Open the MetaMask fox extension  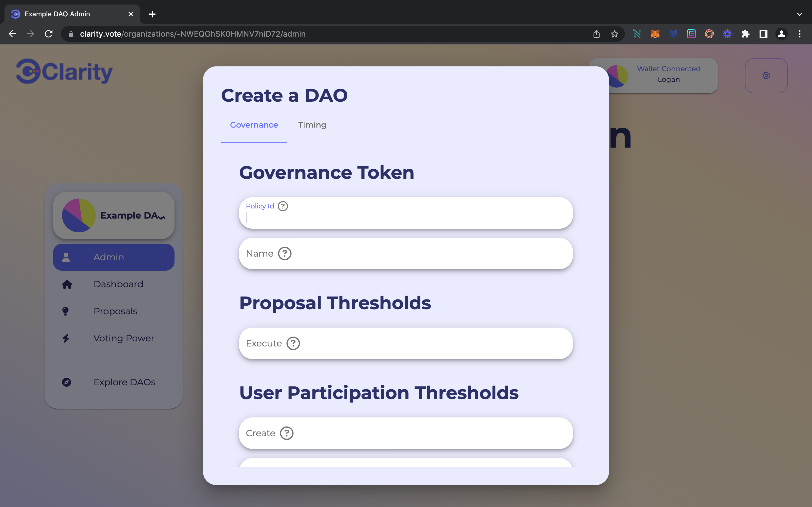coord(655,34)
